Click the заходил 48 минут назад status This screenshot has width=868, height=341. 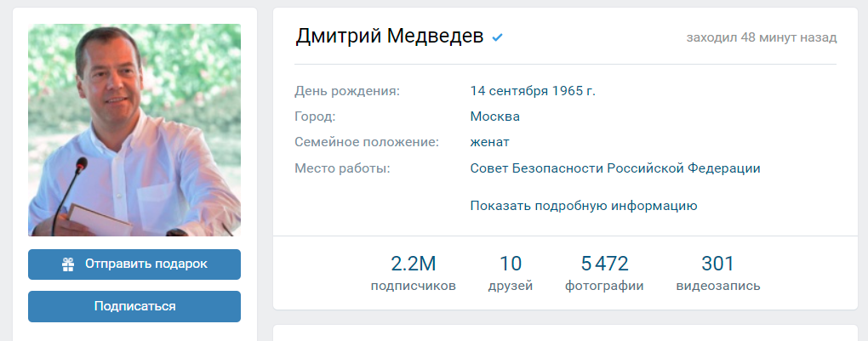point(762,37)
